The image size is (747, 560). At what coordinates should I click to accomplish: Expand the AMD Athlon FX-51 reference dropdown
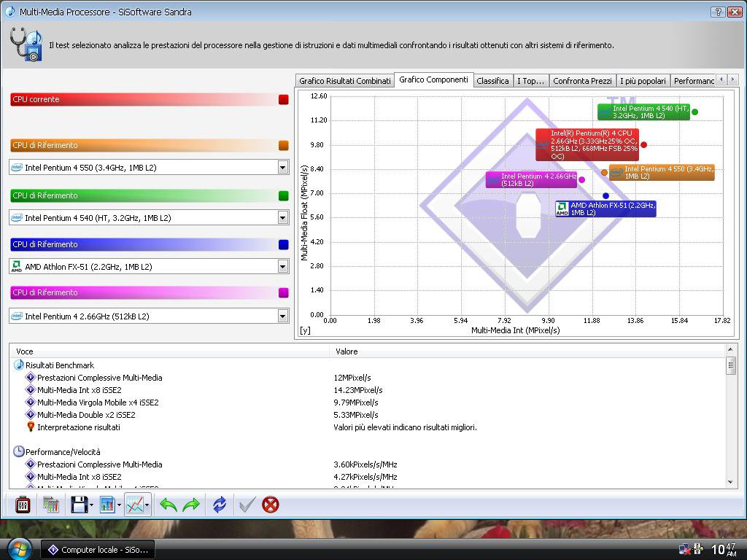tap(282, 267)
